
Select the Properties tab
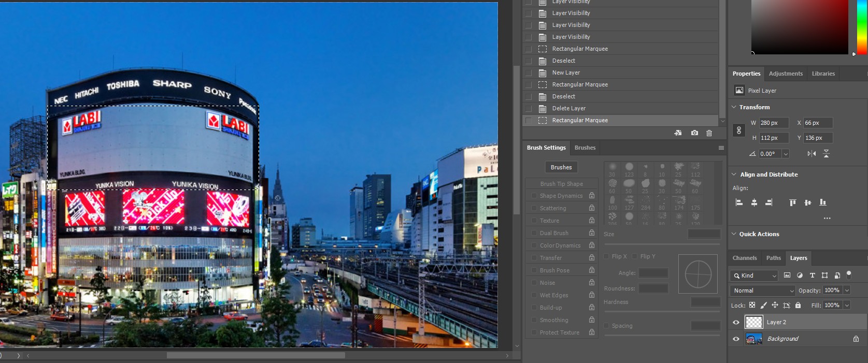[x=746, y=74]
